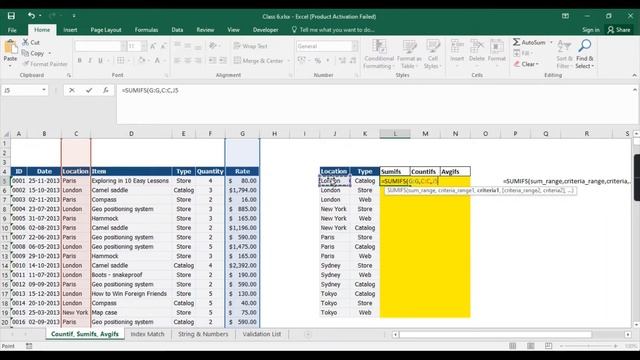Screen dimensions: 640x360
Task: Toggle Merge & Center
Action: (x=258, y=60)
